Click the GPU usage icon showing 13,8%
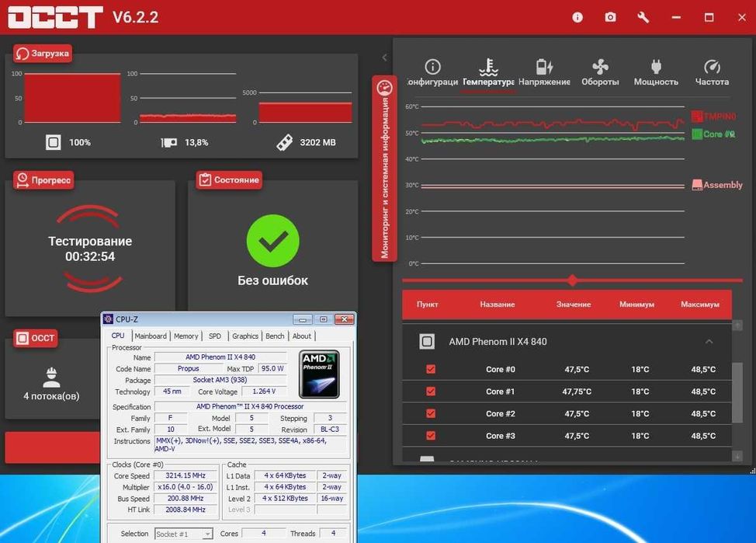756x543 pixels. click(168, 142)
